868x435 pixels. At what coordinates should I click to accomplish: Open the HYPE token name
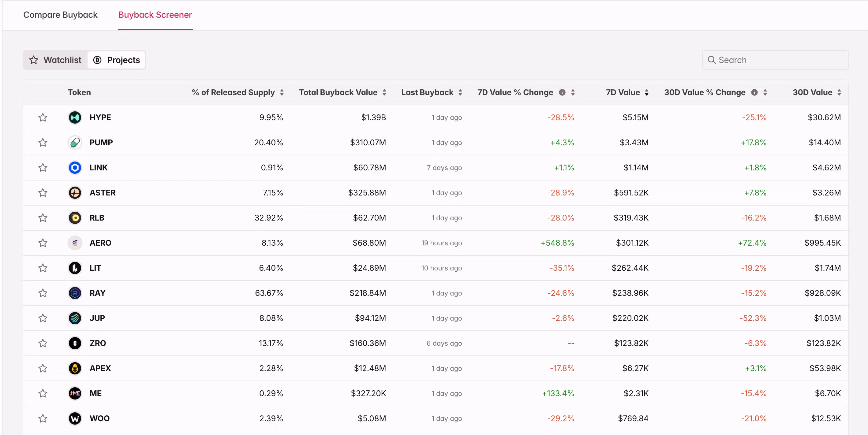click(x=100, y=117)
